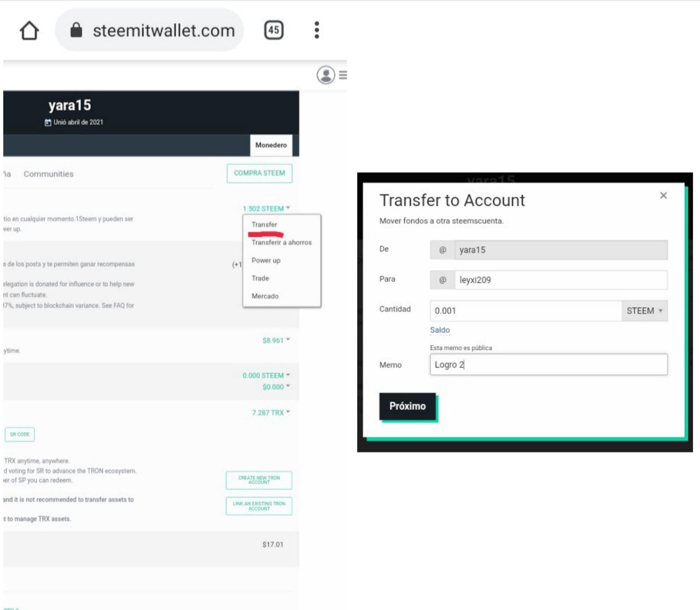Screen dimensions: 700x610
Task: Open the hamburger menu beside avatar
Action: pos(343,75)
